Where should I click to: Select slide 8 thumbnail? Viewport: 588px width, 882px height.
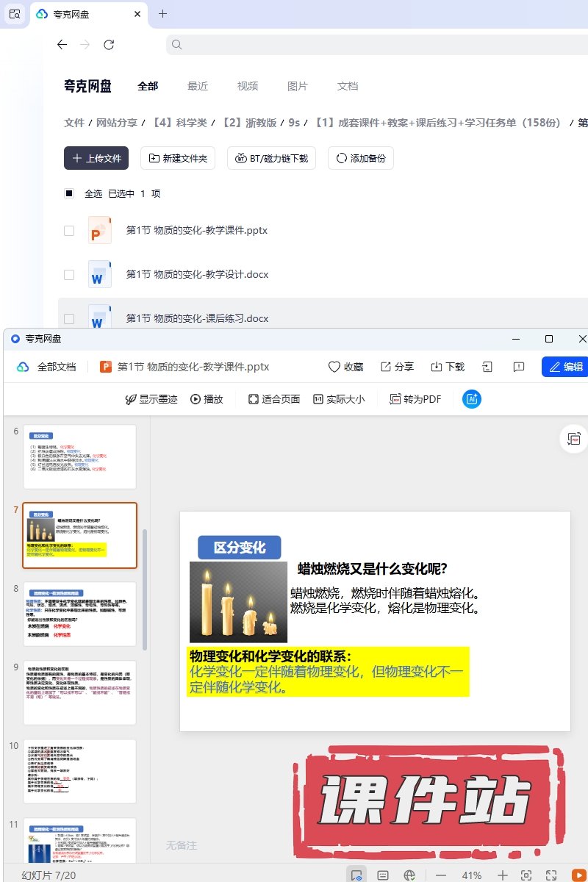(x=80, y=614)
